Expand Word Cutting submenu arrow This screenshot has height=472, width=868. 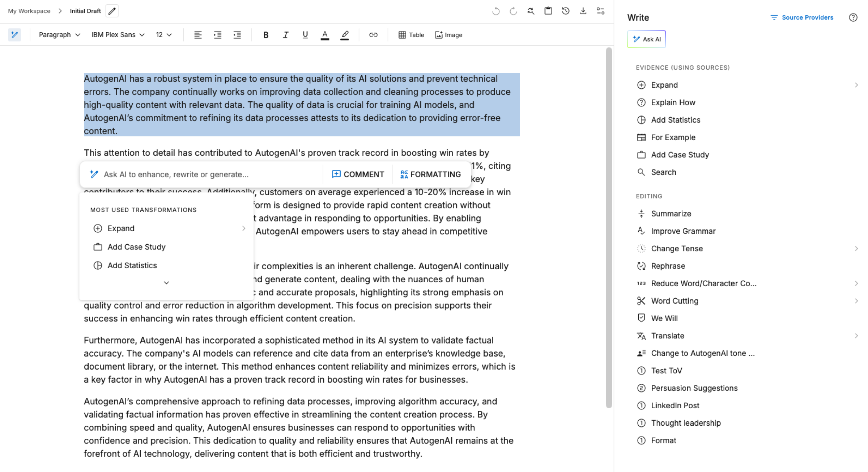click(x=856, y=301)
